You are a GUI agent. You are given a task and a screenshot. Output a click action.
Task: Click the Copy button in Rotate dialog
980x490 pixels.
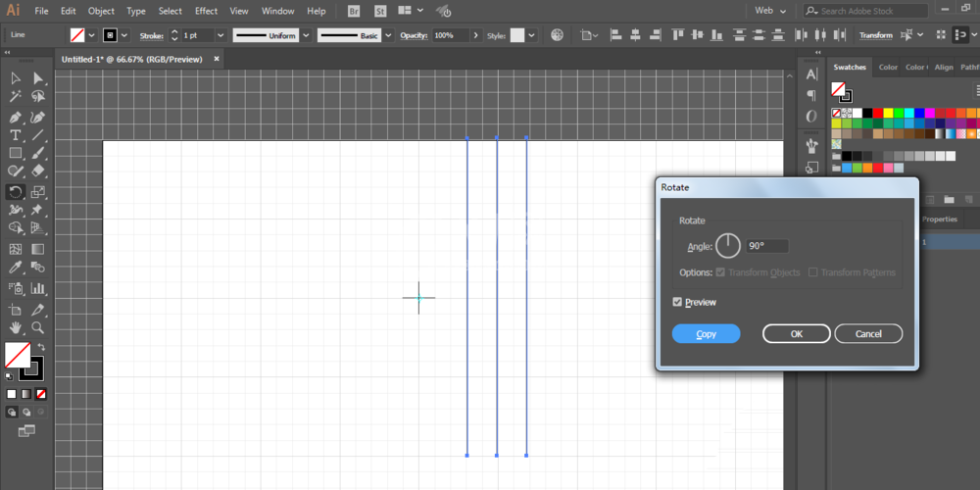(x=707, y=334)
